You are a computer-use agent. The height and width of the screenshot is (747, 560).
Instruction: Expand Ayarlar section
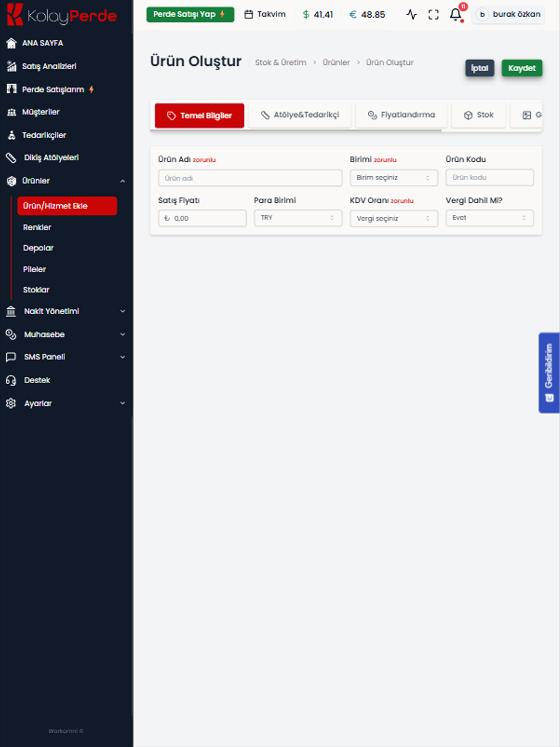66,404
